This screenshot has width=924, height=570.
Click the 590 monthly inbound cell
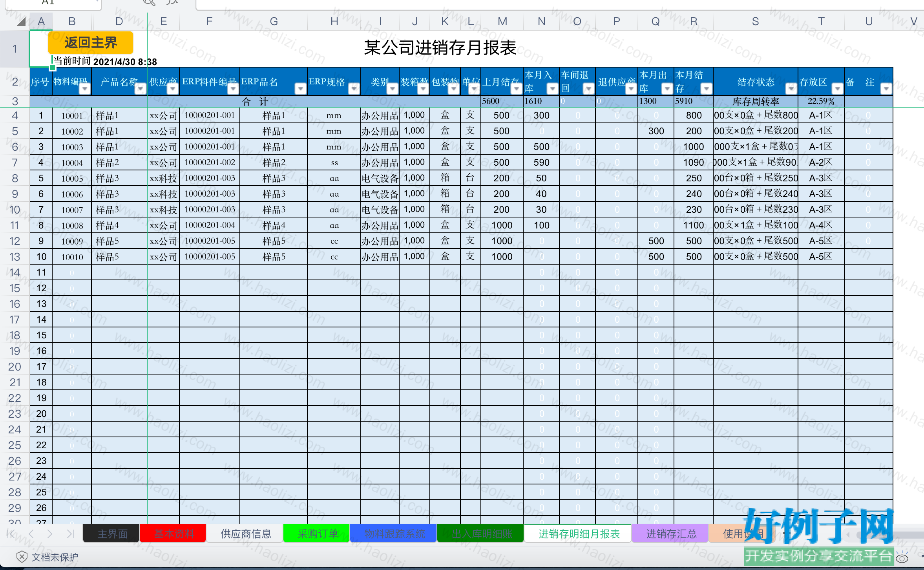point(541,163)
